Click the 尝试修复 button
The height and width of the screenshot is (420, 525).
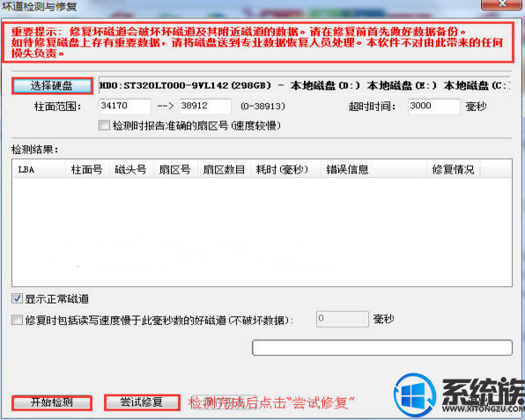142,402
